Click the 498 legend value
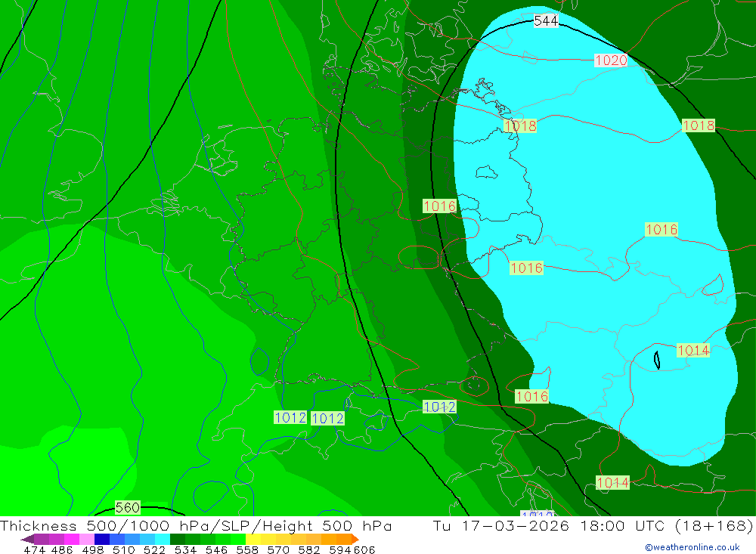The image size is (756, 554). [92, 549]
